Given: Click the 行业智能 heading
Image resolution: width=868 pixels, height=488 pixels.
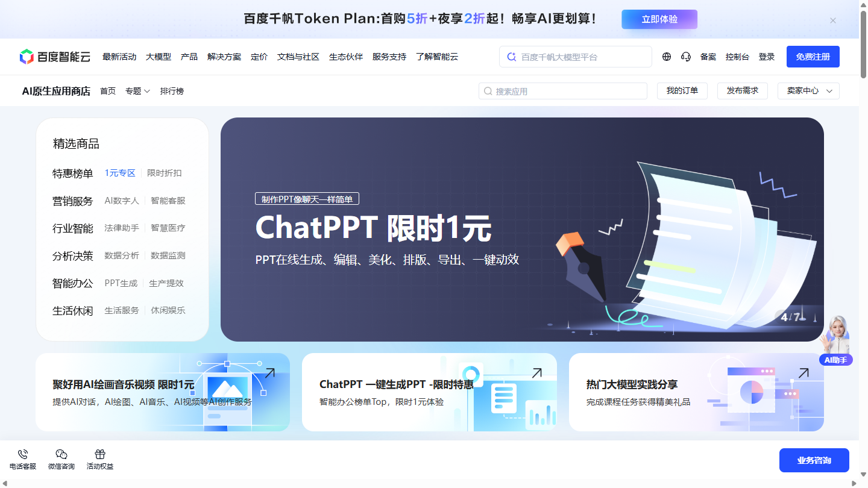Looking at the screenshot, I should pyautogui.click(x=73, y=228).
